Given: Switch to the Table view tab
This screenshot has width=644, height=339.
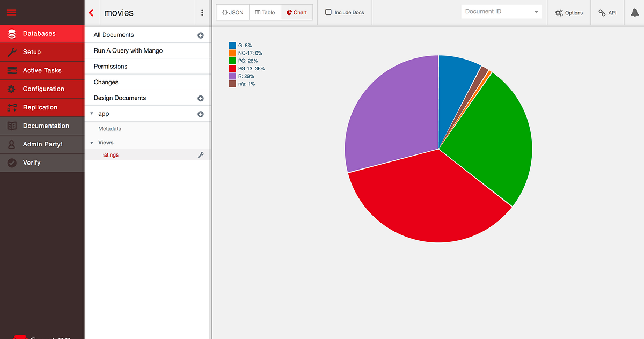Looking at the screenshot, I should click(265, 12).
